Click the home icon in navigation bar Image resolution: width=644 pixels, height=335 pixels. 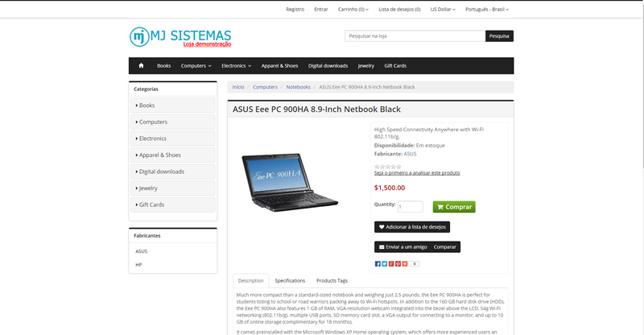[141, 65]
